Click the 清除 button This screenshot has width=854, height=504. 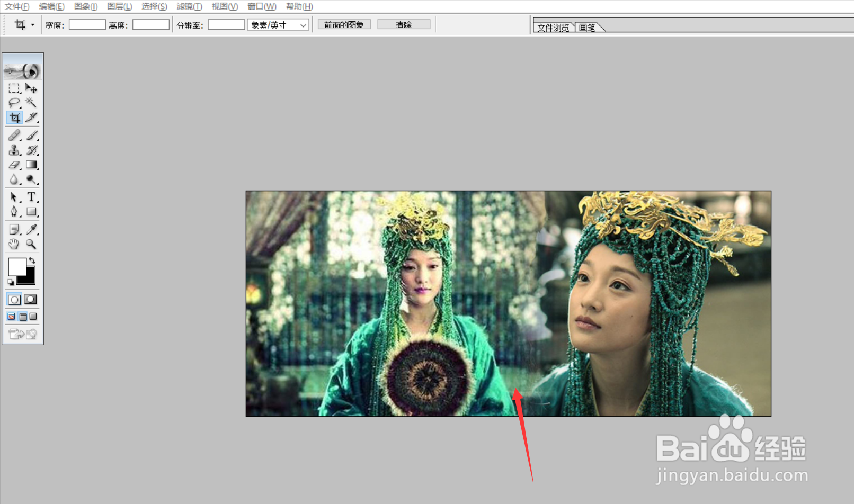click(404, 25)
